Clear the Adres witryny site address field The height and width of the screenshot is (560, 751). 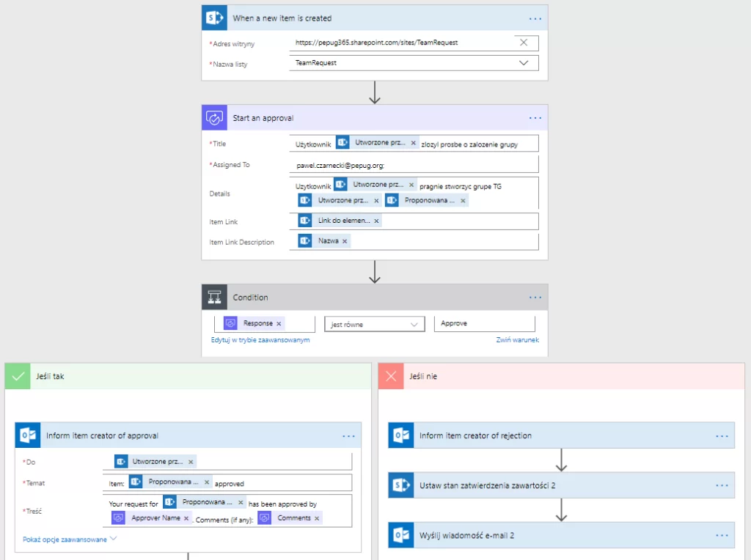click(x=524, y=43)
